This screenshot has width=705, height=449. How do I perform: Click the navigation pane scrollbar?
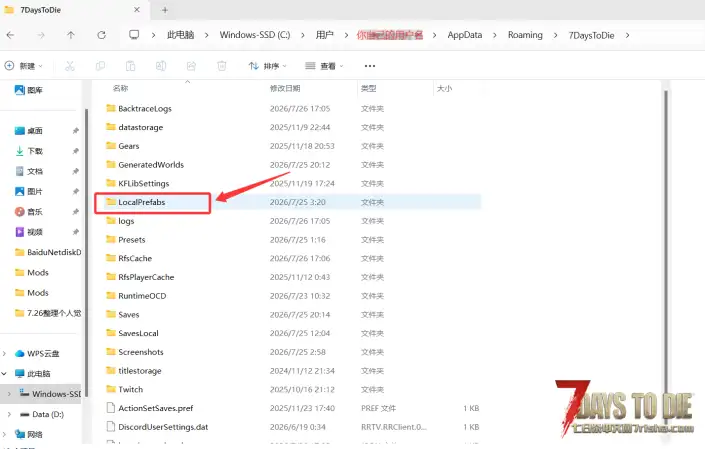pyautogui.click(x=86, y=252)
